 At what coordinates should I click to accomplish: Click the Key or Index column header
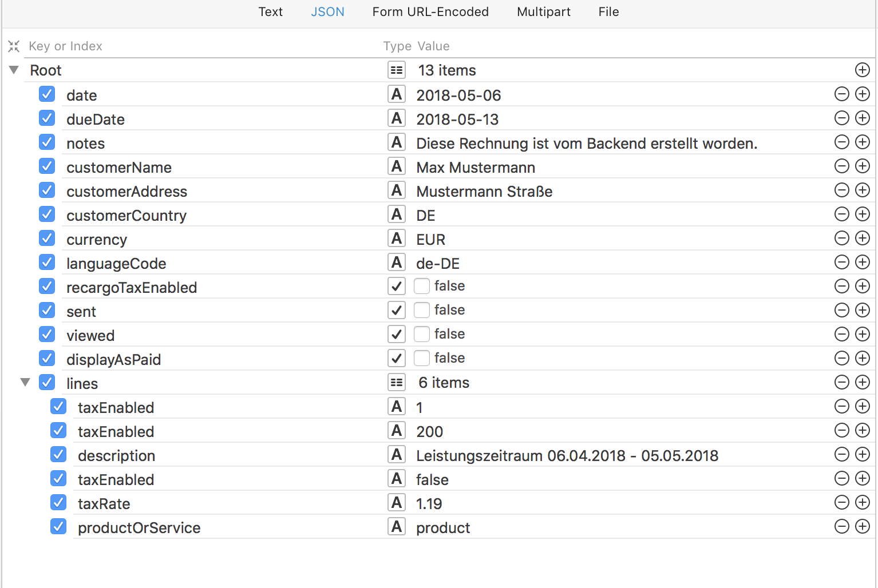[65, 46]
